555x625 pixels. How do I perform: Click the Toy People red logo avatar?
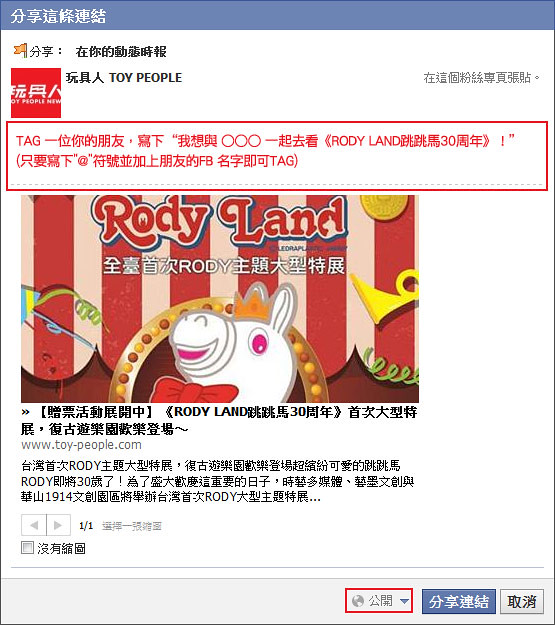(x=36, y=93)
